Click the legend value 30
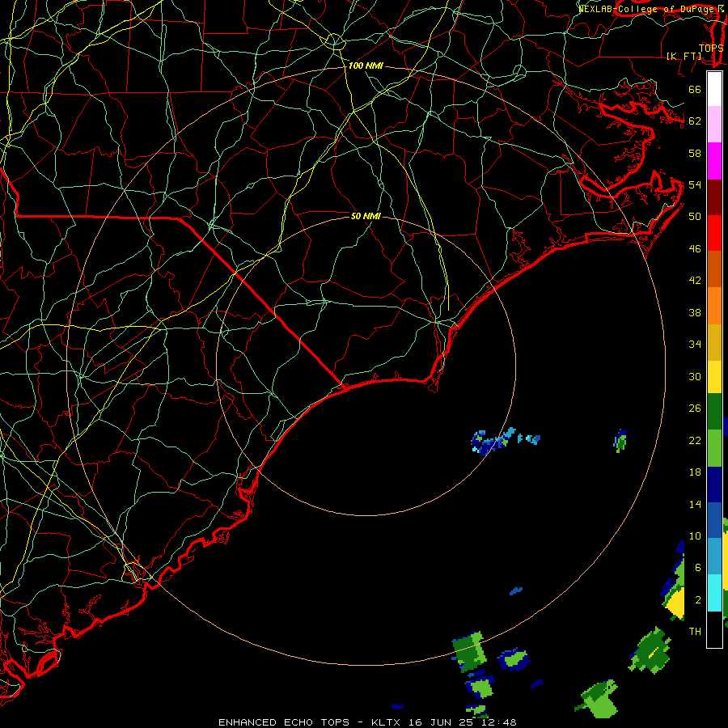728x728 pixels. [x=695, y=376]
